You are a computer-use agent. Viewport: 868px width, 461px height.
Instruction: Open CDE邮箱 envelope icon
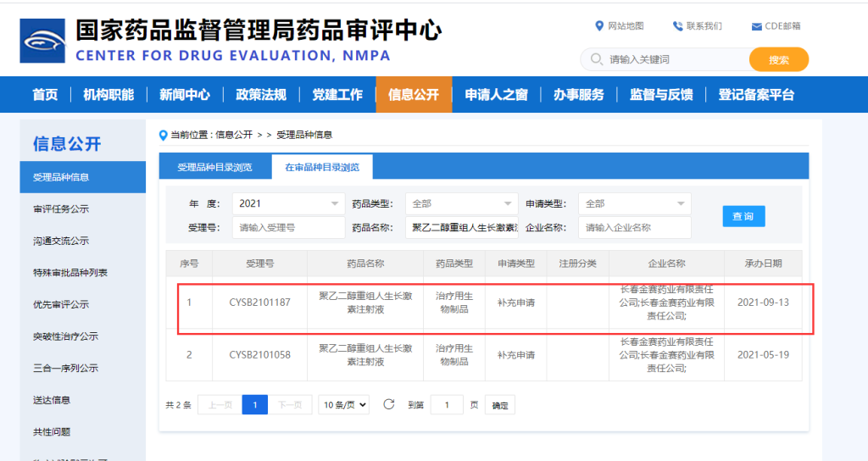pos(756,26)
